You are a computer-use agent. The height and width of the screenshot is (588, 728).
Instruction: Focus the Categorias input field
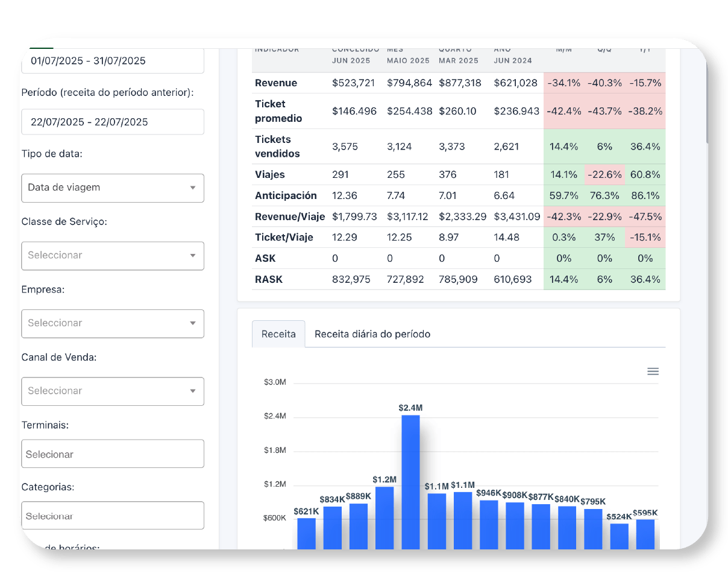(113, 516)
